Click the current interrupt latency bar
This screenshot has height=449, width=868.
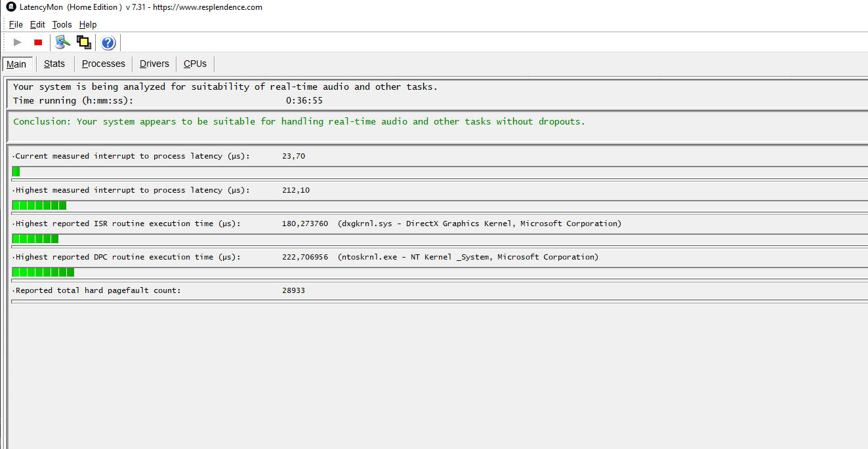click(x=440, y=172)
